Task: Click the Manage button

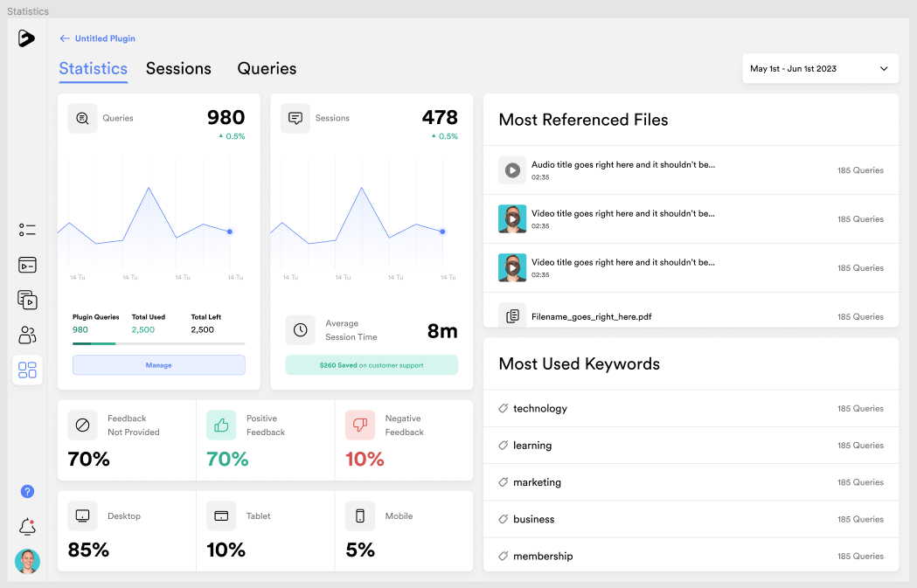Action: [x=158, y=364]
